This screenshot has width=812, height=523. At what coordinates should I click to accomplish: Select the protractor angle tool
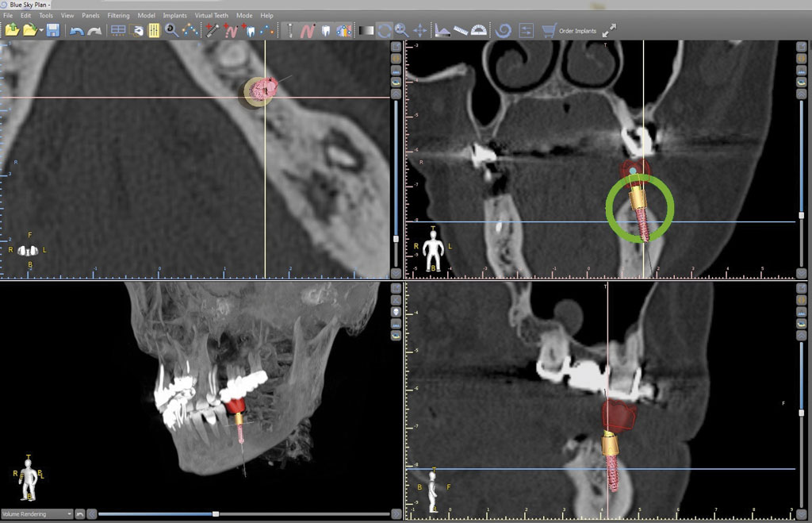(479, 31)
